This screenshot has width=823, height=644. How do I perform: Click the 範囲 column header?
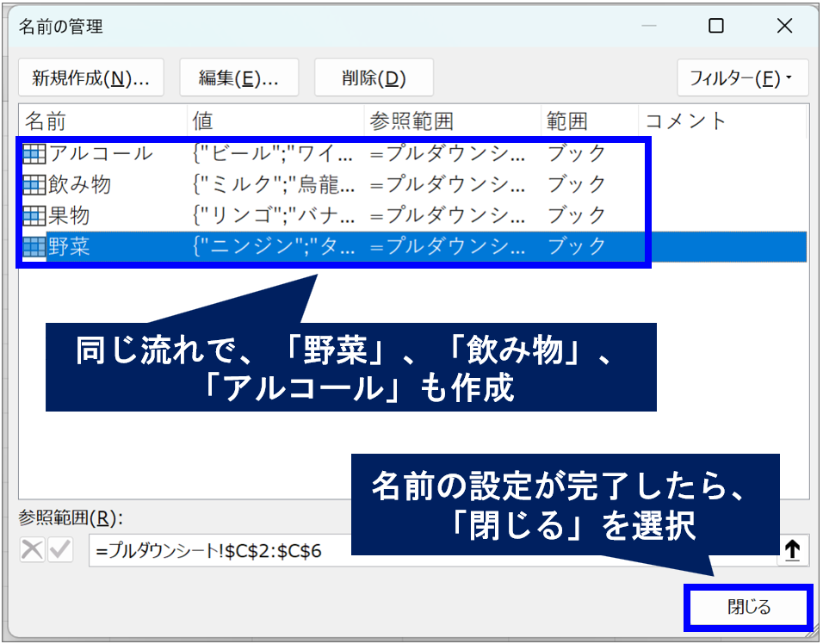click(x=589, y=121)
